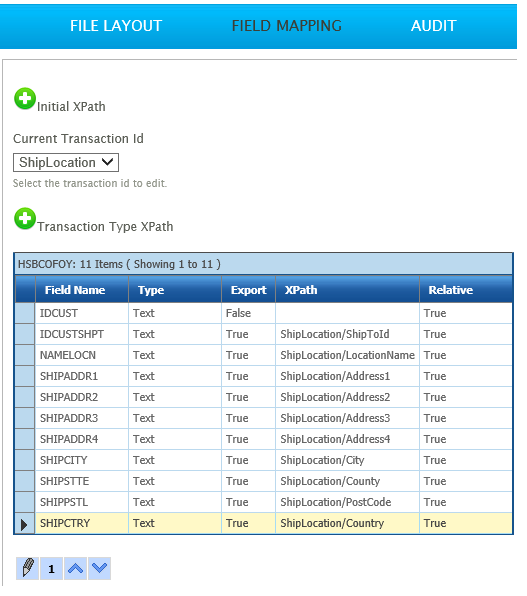Click the current row arrow indicator for SHIPCTRY
This screenshot has width=527, height=596.
tap(25, 523)
